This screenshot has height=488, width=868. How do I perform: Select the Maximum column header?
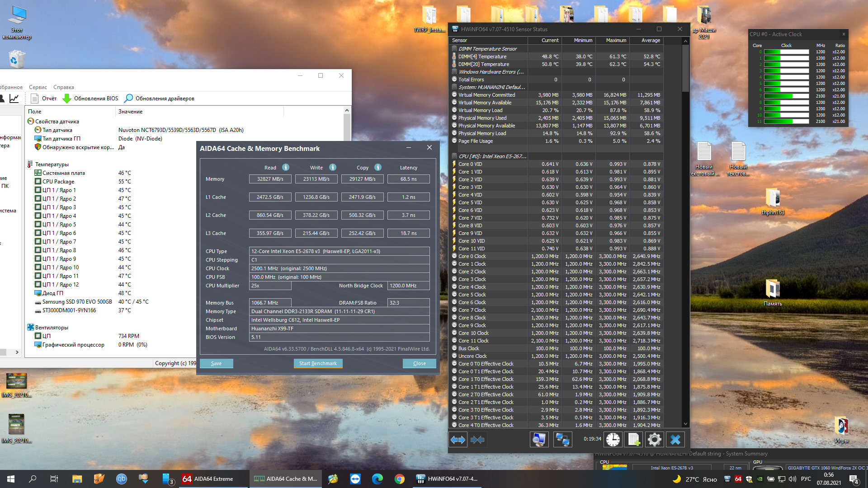click(616, 41)
